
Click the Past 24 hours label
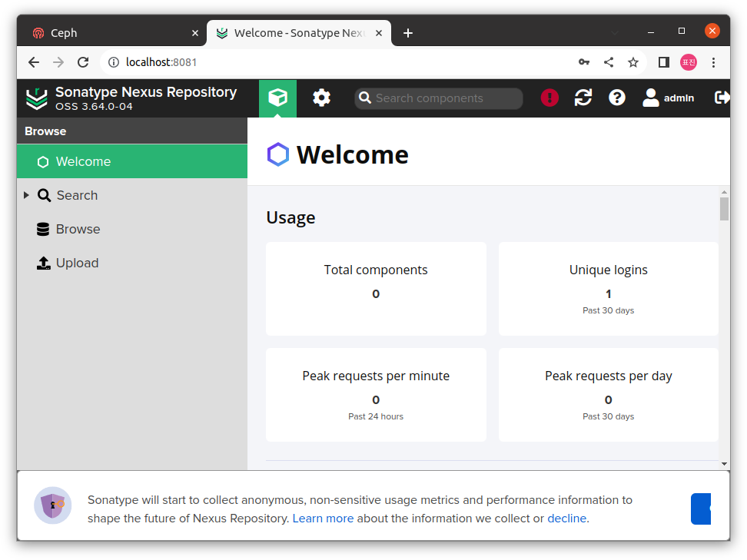(376, 416)
